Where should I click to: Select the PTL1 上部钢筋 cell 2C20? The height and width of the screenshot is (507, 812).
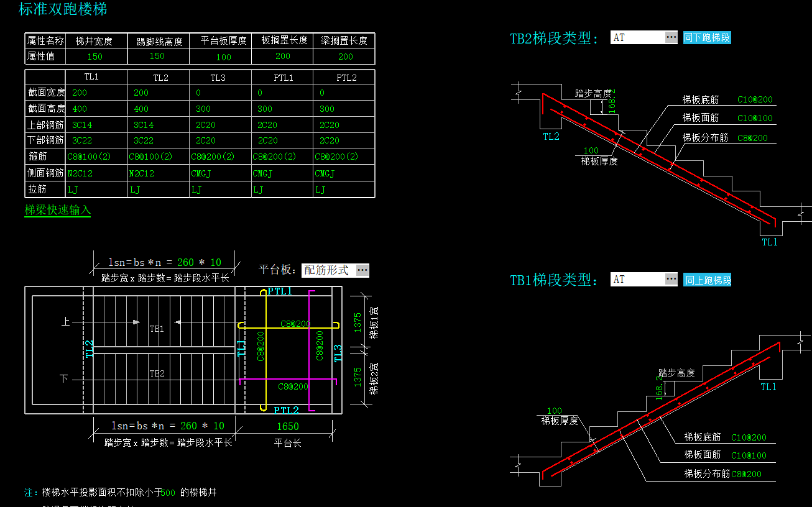click(267, 125)
